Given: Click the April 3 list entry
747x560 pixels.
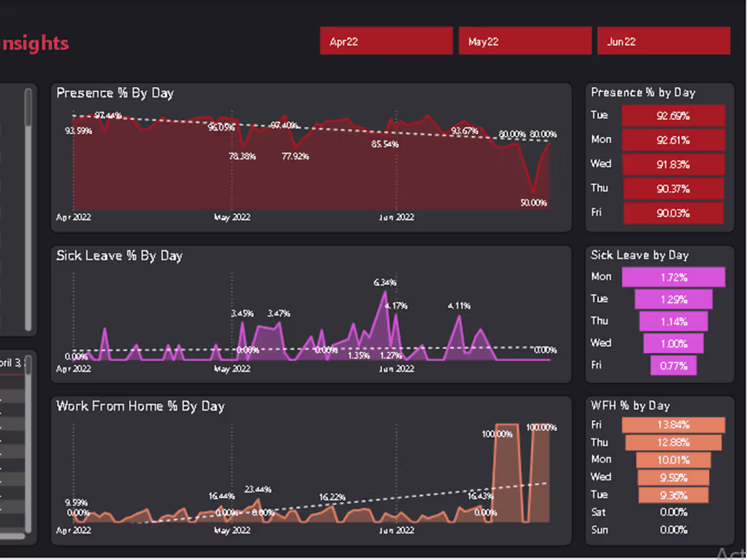Looking at the screenshot, I should point(12,363).
